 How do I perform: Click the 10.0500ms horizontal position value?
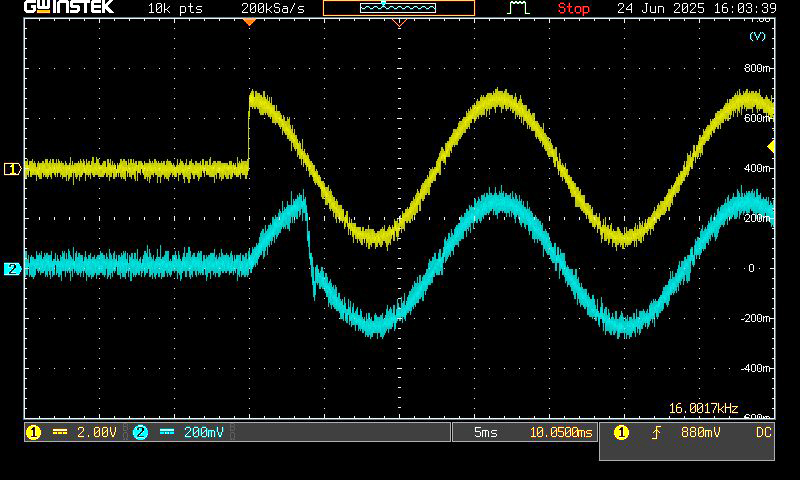(560, 432)
